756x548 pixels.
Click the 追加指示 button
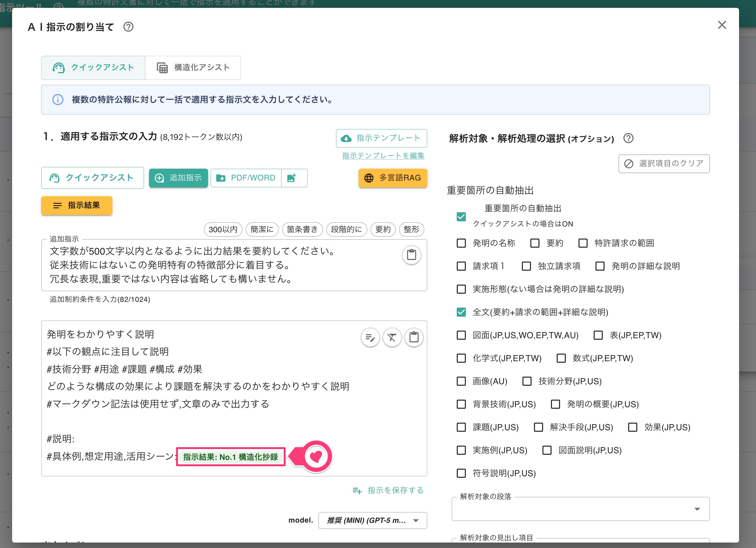tap(178, 178)
